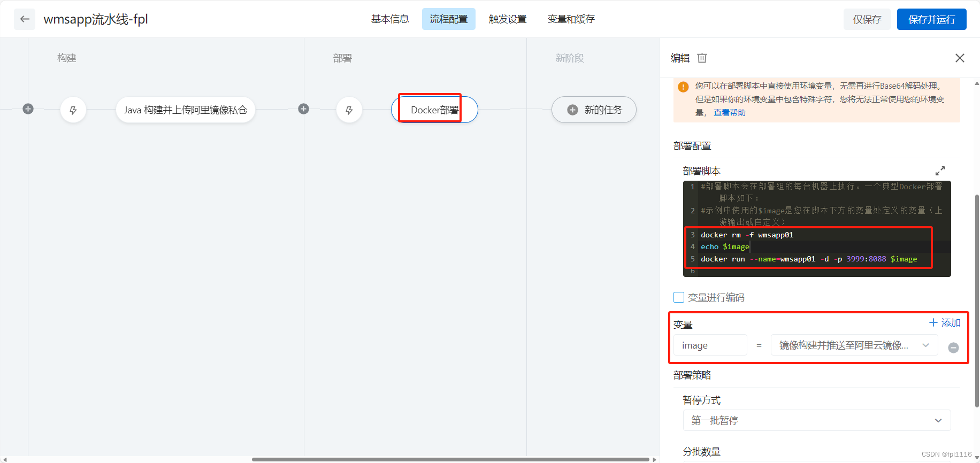
Task: Click the scroll-right arrow of horizontal scrollbar
Action: point(654,459)
